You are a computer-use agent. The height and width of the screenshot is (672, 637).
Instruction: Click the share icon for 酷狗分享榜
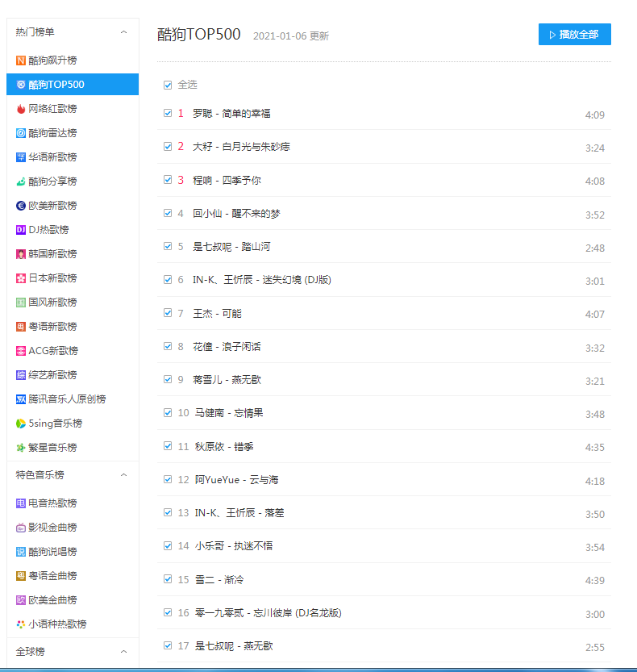click(21, 182)
